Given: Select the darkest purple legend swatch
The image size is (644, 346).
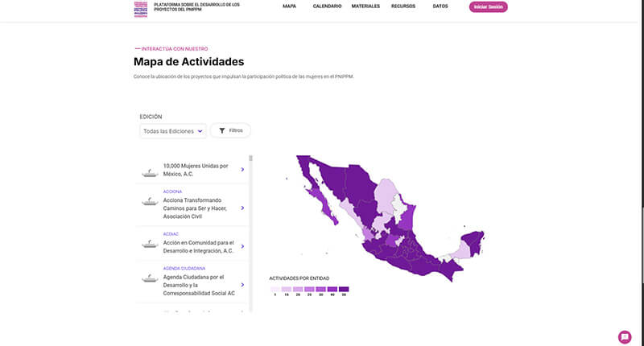Looking at the screenshot, I should [344, 289].
